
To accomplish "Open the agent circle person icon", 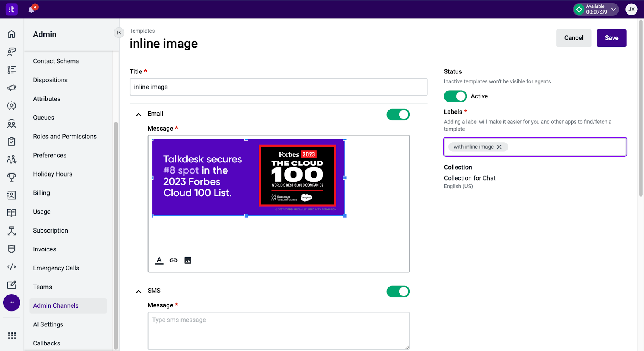I will tap(12, 106).
